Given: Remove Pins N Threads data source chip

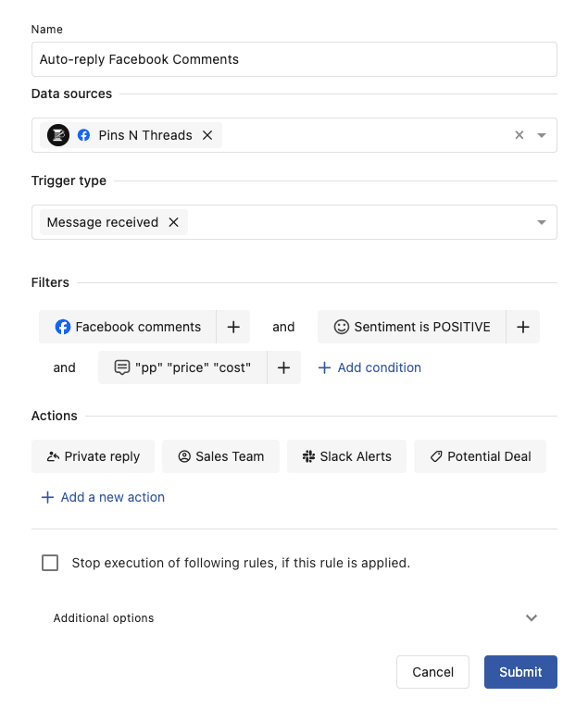Looking at the screenshot, I should pyautogui.click(x=207, y=135).
